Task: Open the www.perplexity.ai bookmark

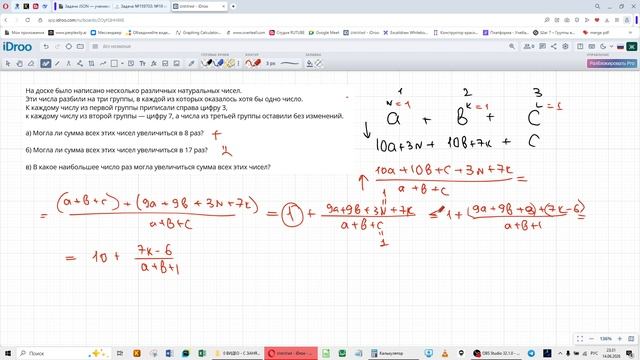Action: [67, 33]
